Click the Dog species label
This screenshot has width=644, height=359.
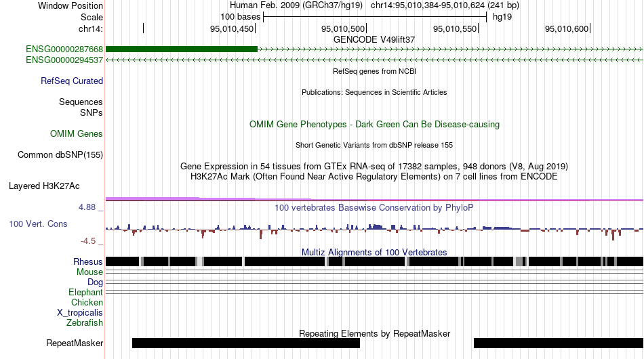95,282
